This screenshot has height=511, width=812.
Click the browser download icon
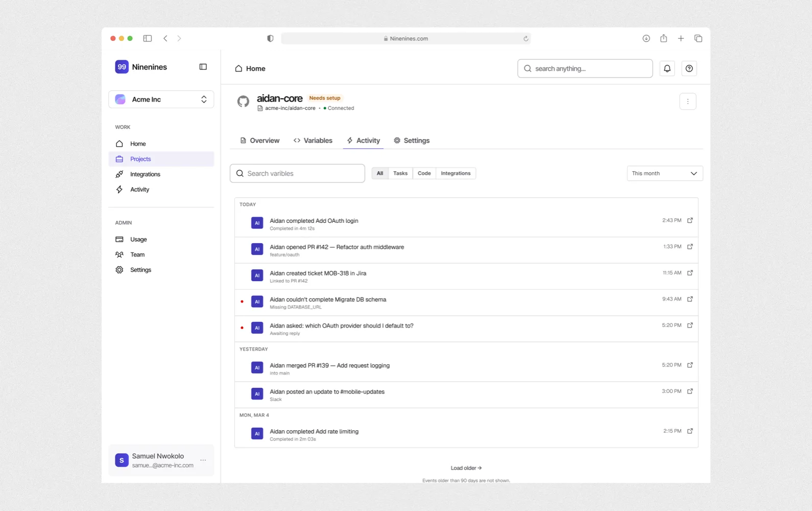click(646, 38)
